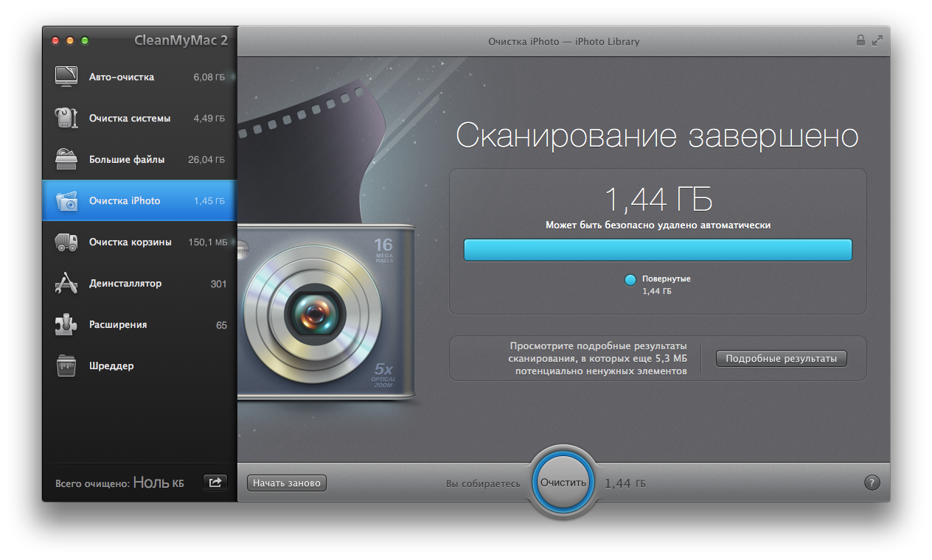Viewport: 932px width, 560px height.
Task: Click the Сканирование завершено heading
Action: coord(658,136)
